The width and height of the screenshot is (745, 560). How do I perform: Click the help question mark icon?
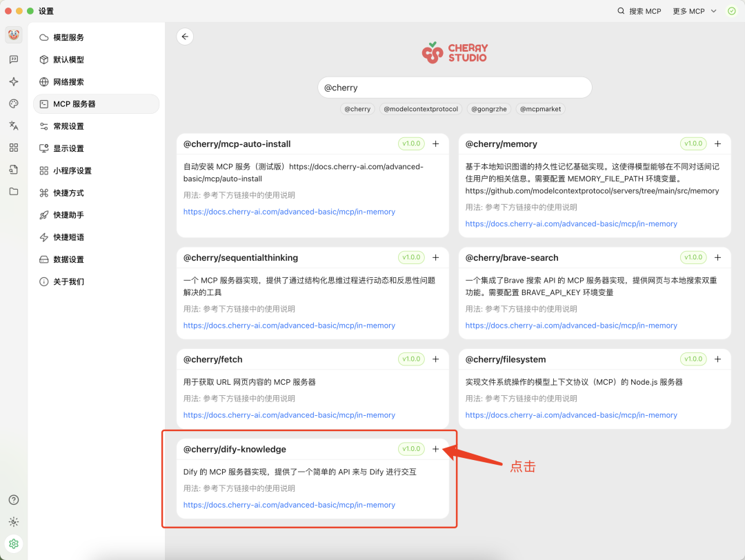point(14,500)
